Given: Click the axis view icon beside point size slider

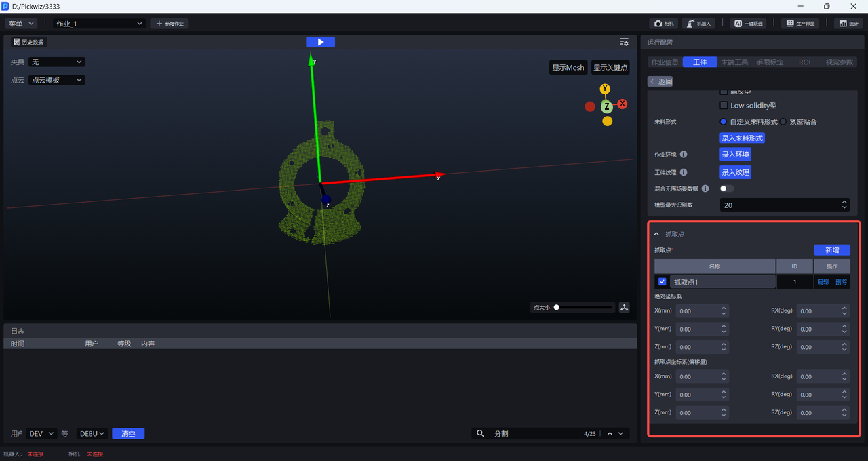Looking at the screenshot, I should point(624,307).
